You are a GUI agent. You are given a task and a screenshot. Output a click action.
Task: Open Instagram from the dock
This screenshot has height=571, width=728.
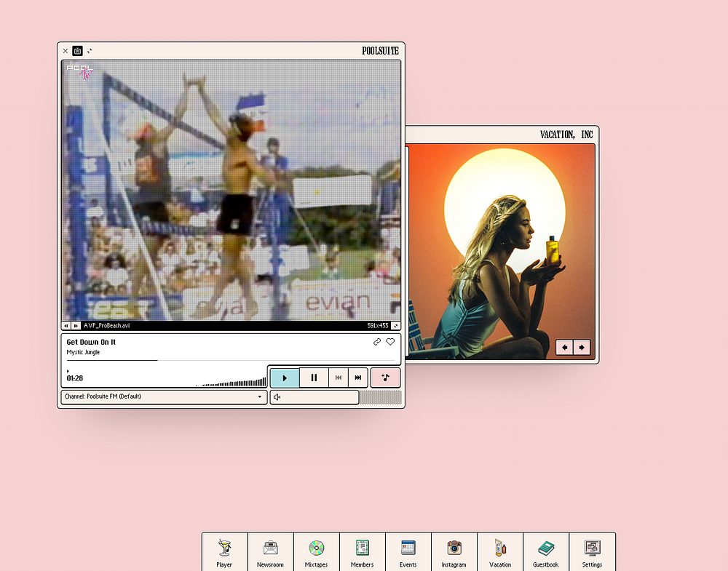(454, 552)
